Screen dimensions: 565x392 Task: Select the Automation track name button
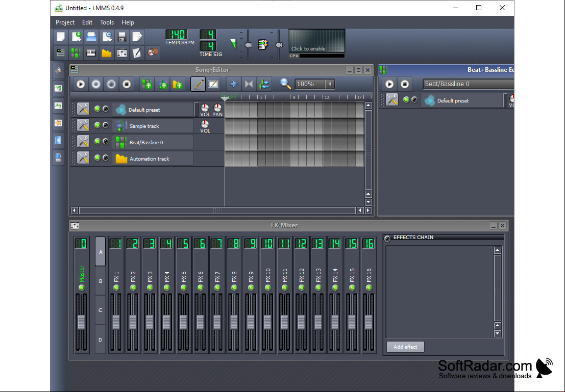pyautogui.click(x=153, y=159)
